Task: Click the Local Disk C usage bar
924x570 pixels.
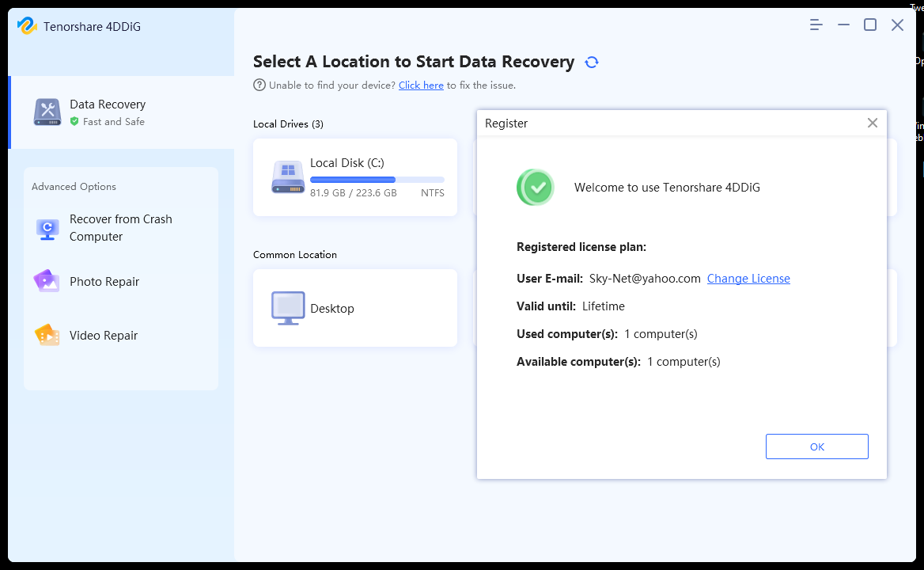Action: [377, 180]
